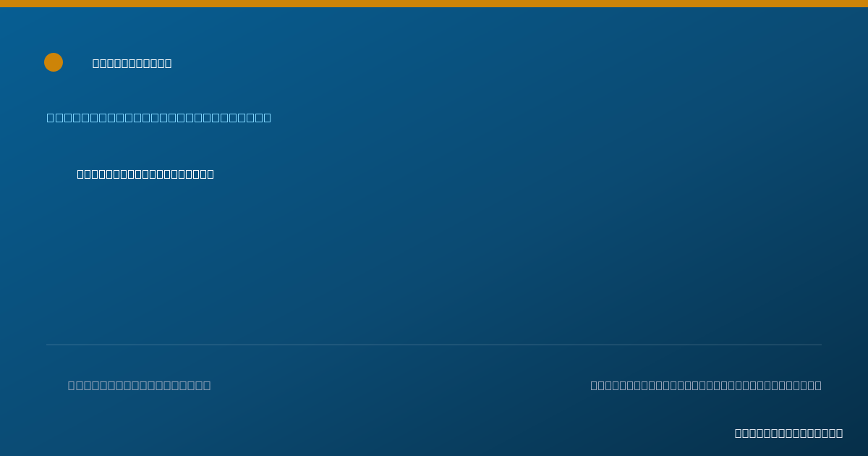
Task: Click the light blue headline text line
Action: pyautogui.click(x=159, y=117)
